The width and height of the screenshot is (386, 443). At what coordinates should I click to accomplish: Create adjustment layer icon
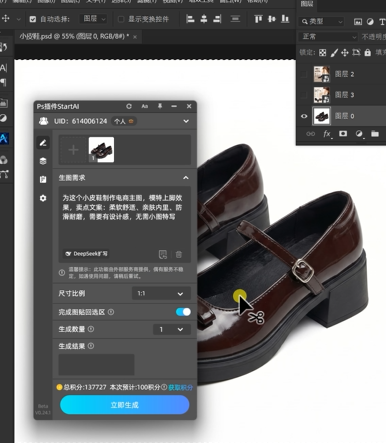click(x=359, y=134)
